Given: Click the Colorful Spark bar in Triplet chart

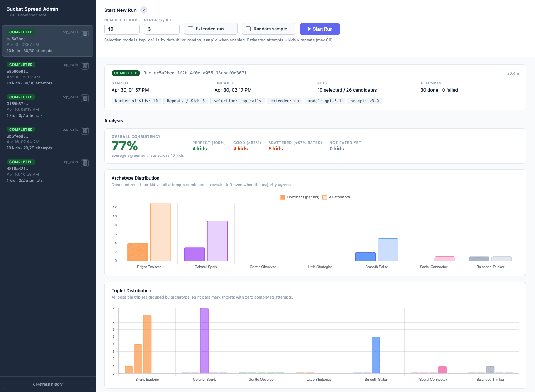Looking at the screenshot, I should (x=204, y=341).
